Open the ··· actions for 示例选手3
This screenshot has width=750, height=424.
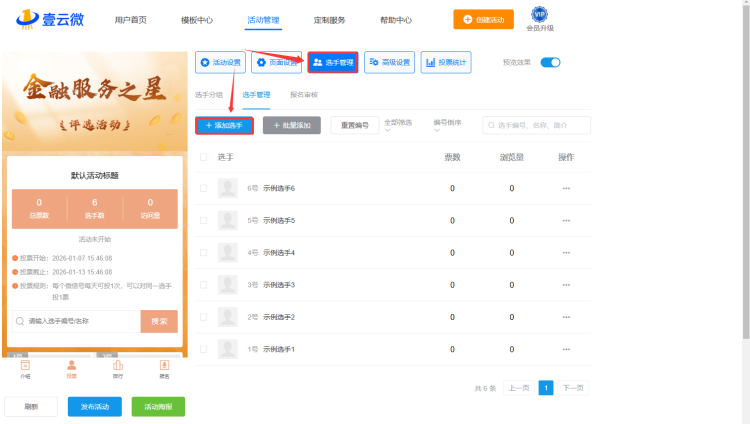click(565, 285)
